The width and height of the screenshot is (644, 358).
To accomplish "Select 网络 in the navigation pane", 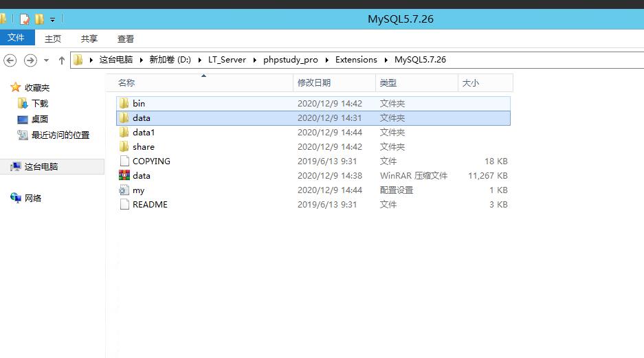I will 33,199.
